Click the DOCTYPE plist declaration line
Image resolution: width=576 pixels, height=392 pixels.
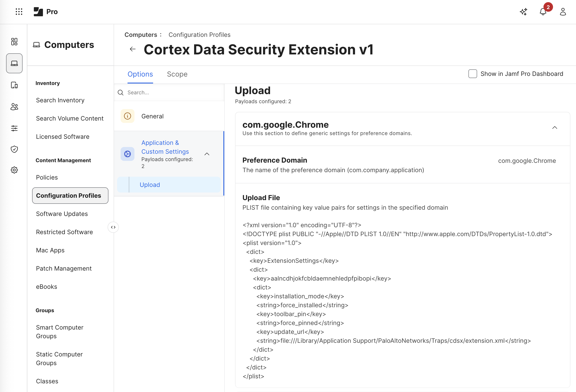398,234
